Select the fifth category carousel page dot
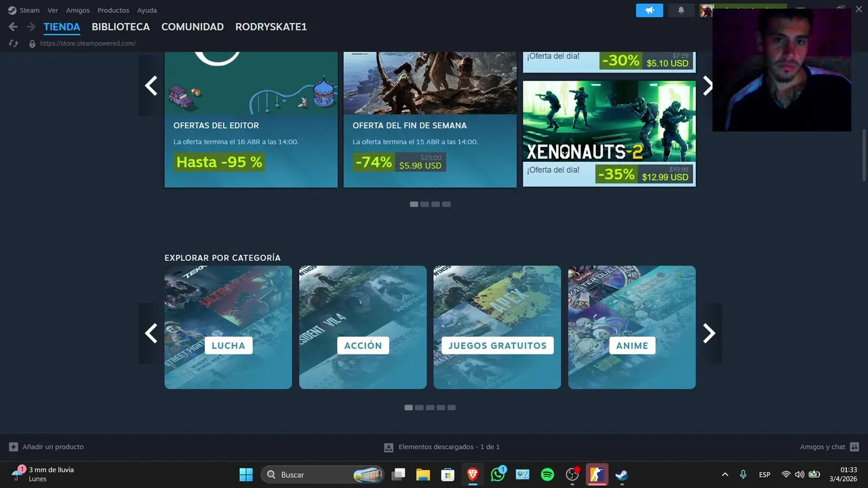This screenshot has height=488, width=868. (x=452, y=407)
